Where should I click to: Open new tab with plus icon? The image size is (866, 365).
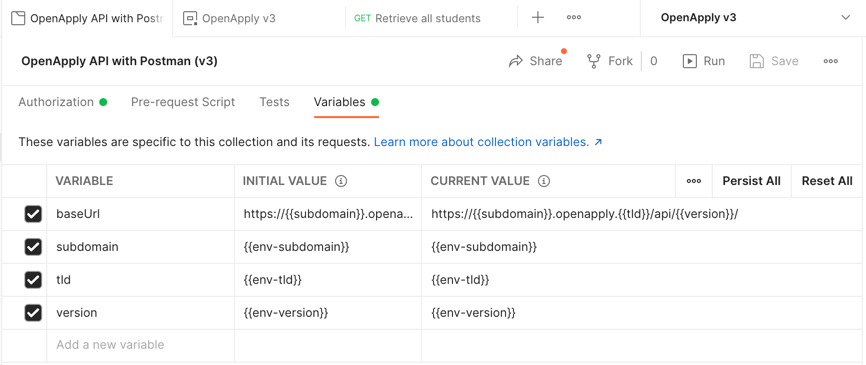coord(537,18)
